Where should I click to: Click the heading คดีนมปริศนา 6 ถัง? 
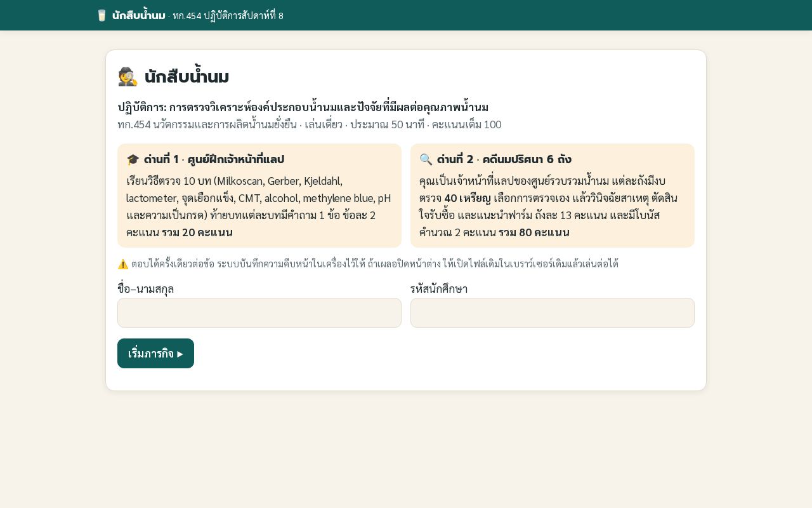[527, 159]
